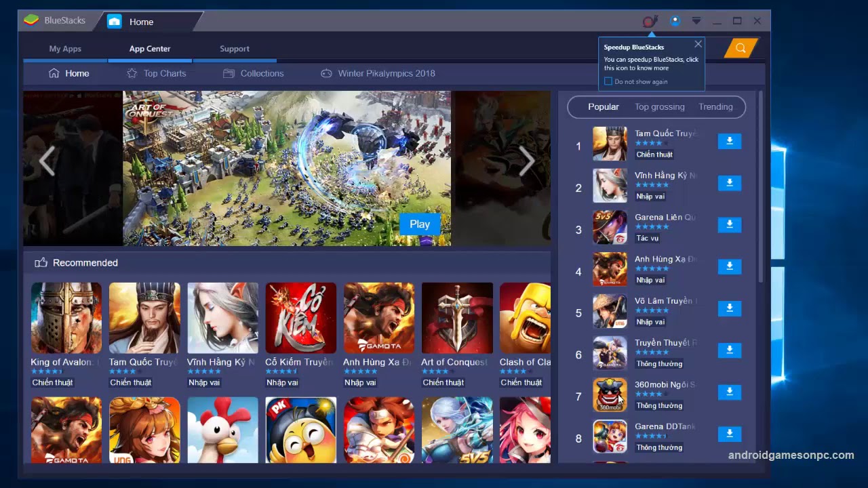Viewport: 868px width, 488px height.
Task: Show next banner with right arrow
Action: click(527, 162)
